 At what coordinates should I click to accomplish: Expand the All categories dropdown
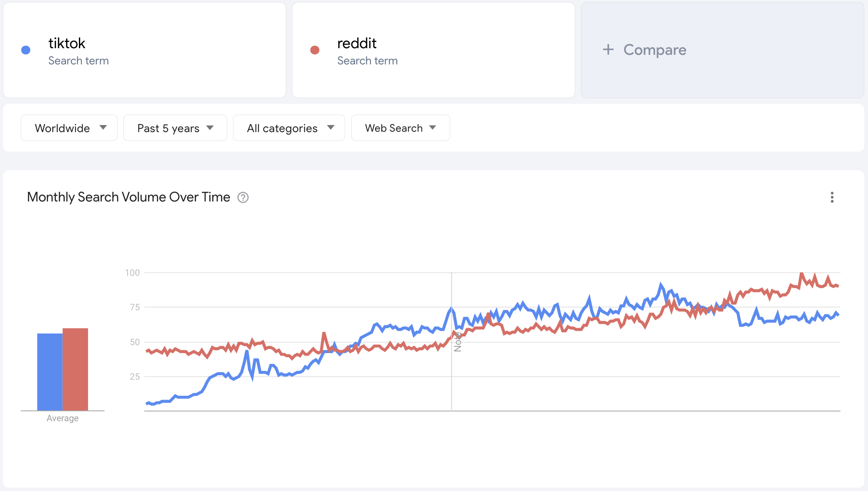[x=289, y=128]
